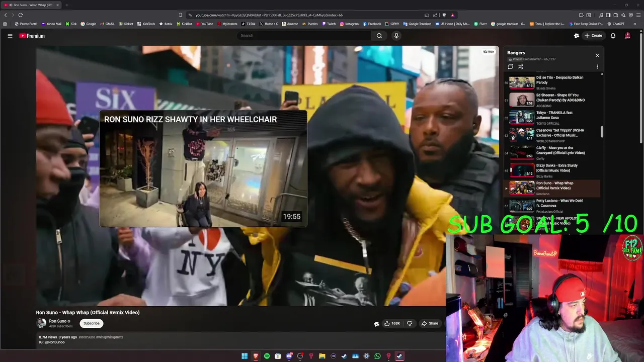The height and width of the screenshot is (362, 644).
Task: Reload the page
Action: point(20,15)
